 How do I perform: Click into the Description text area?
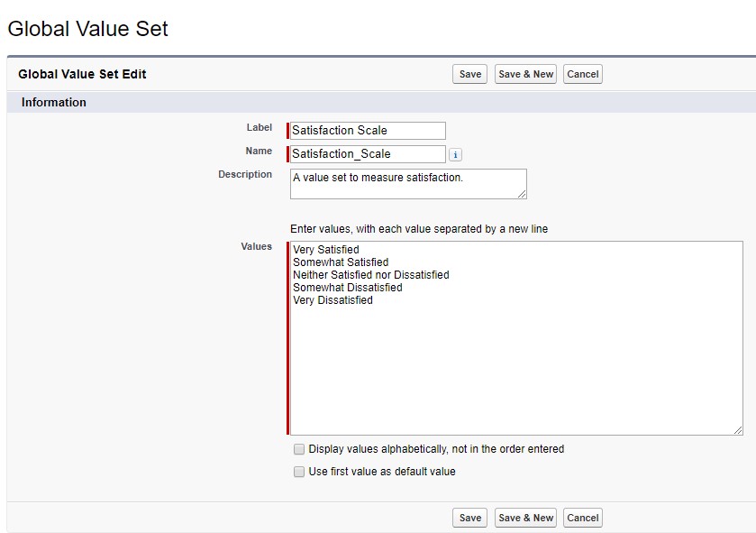point(408,184)
